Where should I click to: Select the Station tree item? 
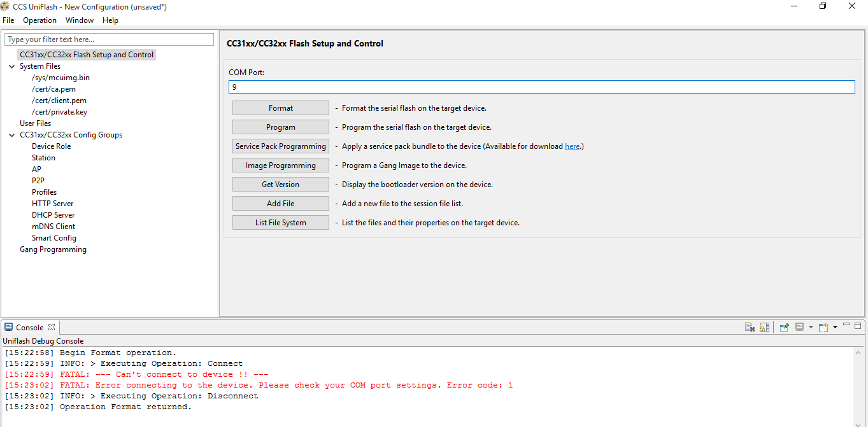(43, 158)
